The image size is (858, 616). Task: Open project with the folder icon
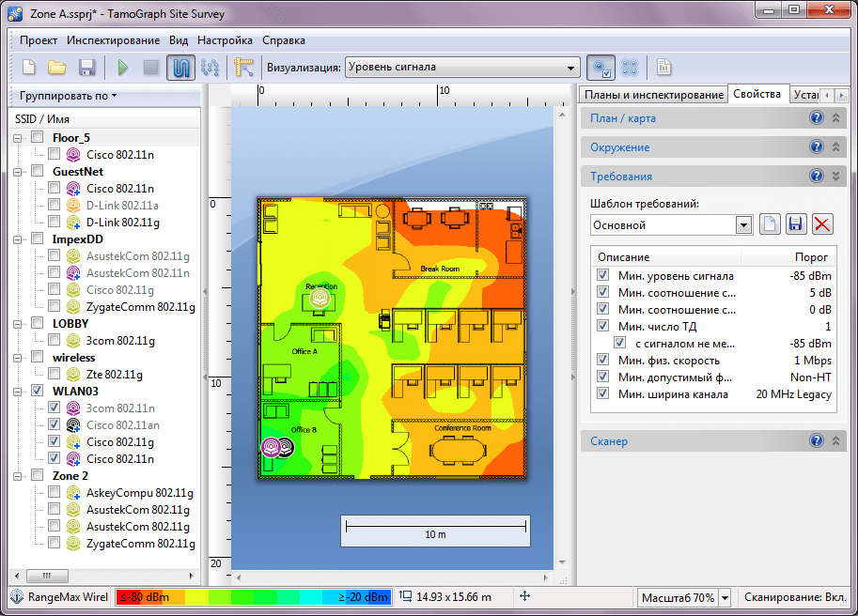(57, 68)
